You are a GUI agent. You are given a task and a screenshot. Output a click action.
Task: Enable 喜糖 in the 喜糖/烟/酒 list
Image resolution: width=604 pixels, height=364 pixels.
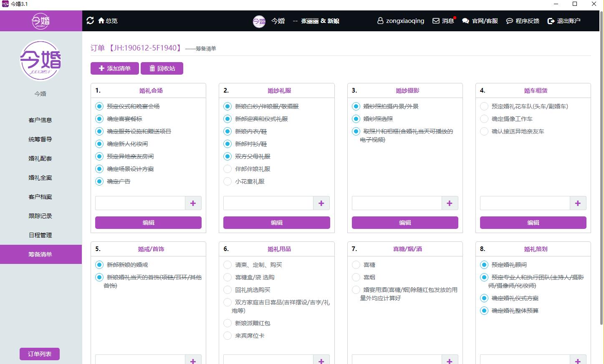point(356,265)
